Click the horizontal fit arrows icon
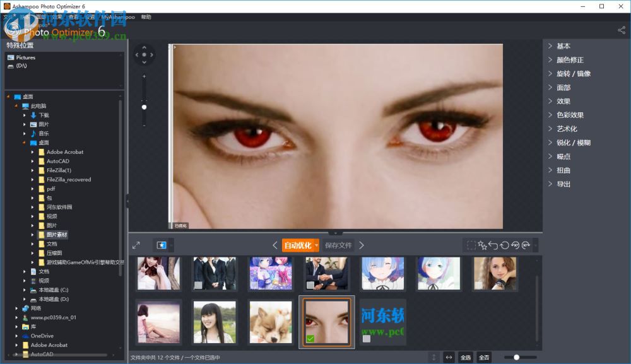Image resolution: width=631 pixels, height=364 pixels. [x=448, y=357]
